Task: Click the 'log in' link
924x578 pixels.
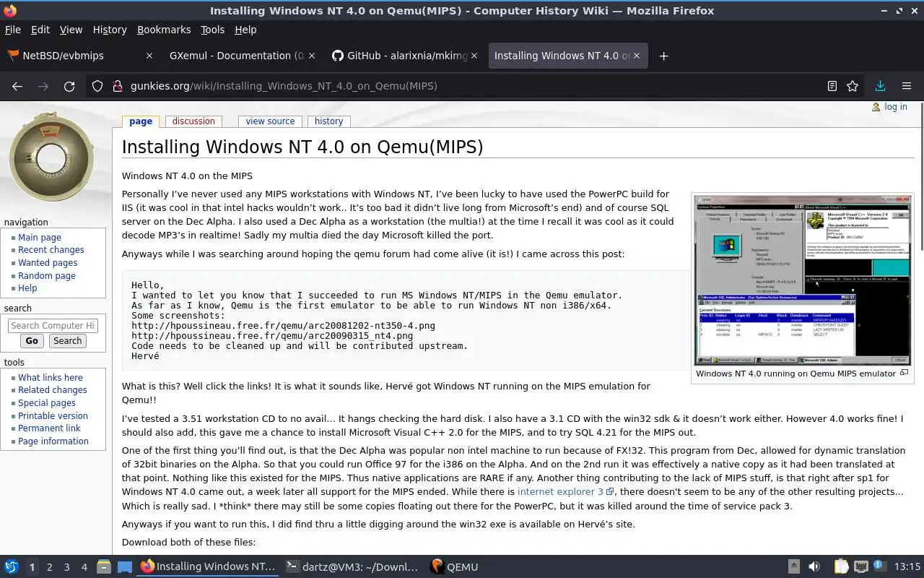Action: 896,107
